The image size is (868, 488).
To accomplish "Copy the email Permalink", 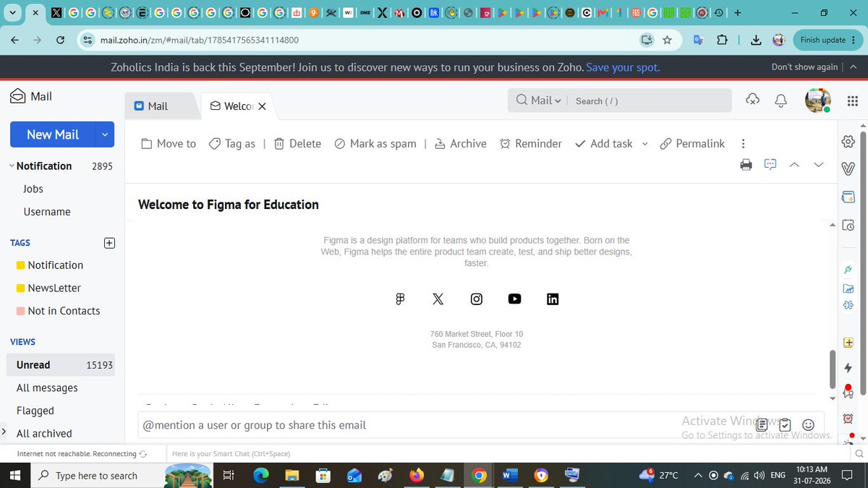I will pos(692,144).
